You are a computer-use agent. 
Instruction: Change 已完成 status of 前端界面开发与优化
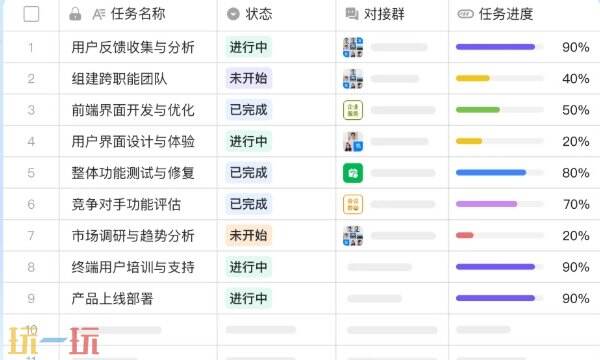pyautogui.click(x=248, y=110)
